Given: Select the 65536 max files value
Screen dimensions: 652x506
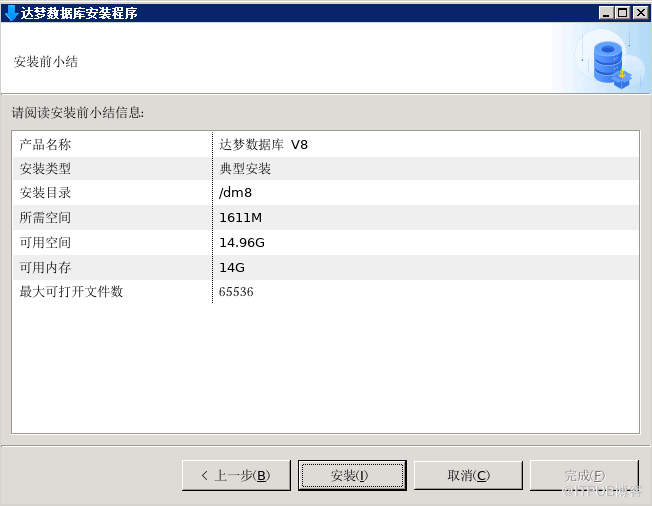Looking at the screenshot, I should pyautogui.click(x=236, y=291).
